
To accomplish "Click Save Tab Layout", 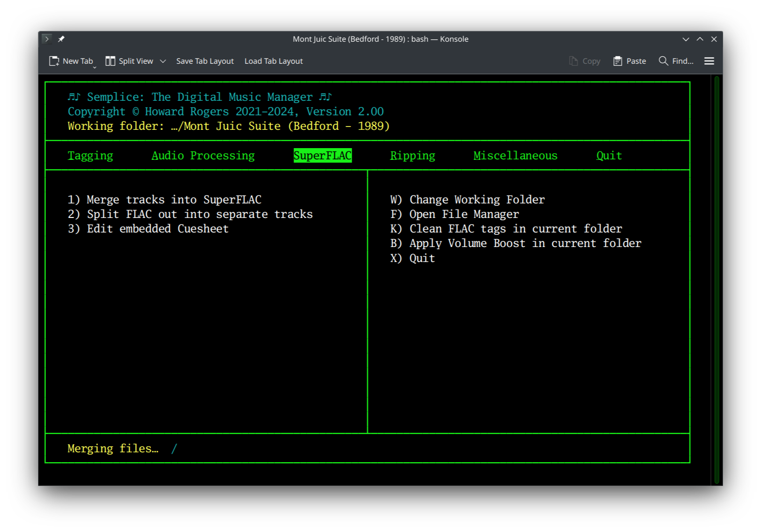I will [x=205, y=60].
